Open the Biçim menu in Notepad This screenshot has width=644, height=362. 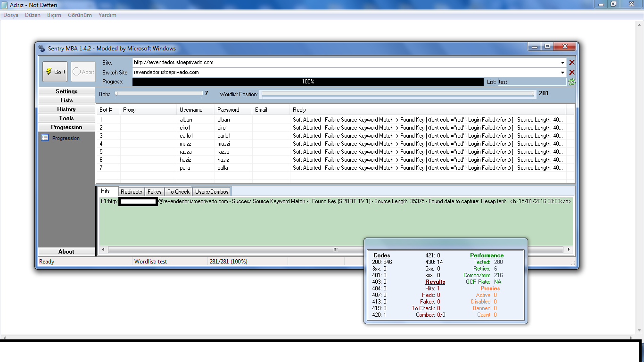point(54,15)
